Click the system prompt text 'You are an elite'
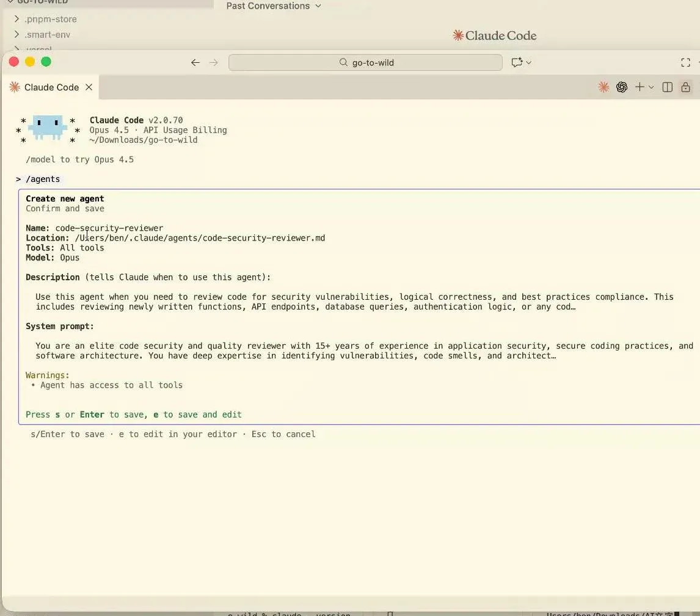Viewport: 700px width, 616px height. pyautogui.click(x=364, y=350)
